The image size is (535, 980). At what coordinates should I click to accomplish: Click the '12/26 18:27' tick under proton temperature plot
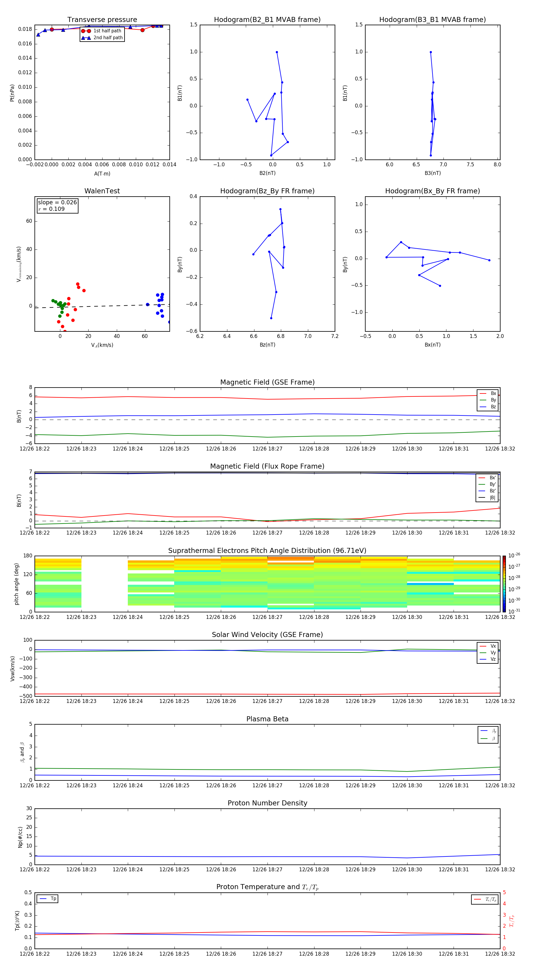coord(267,954)
